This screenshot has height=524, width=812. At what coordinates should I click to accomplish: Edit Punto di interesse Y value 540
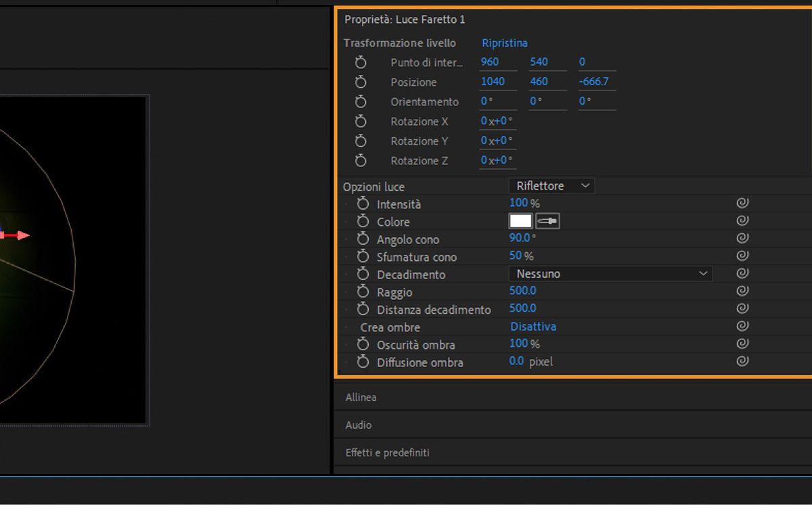[x=539, y=62]
